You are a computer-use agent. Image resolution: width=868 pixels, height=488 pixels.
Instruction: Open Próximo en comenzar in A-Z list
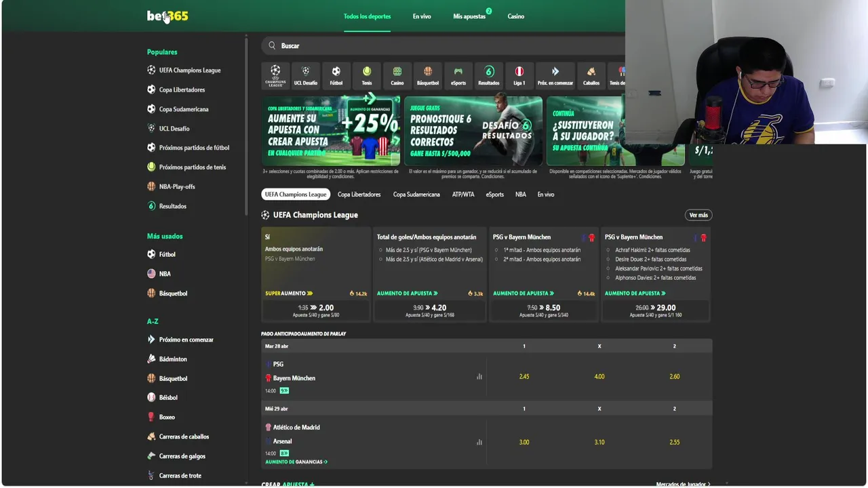click(x=180, y=340)
